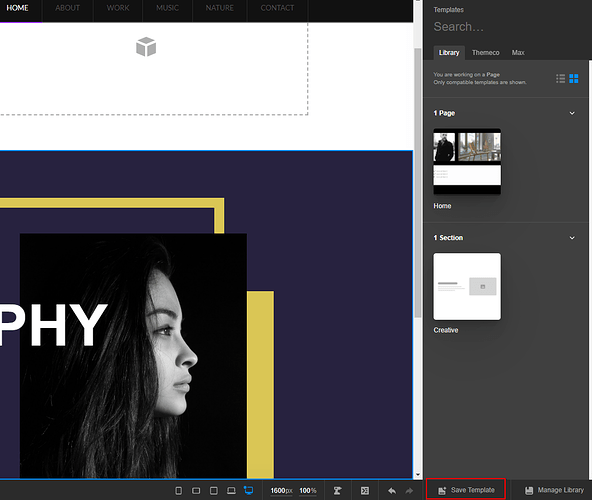592x500 pixels.
Task: Select the laptop viewport icon
Action: [231, 491]
